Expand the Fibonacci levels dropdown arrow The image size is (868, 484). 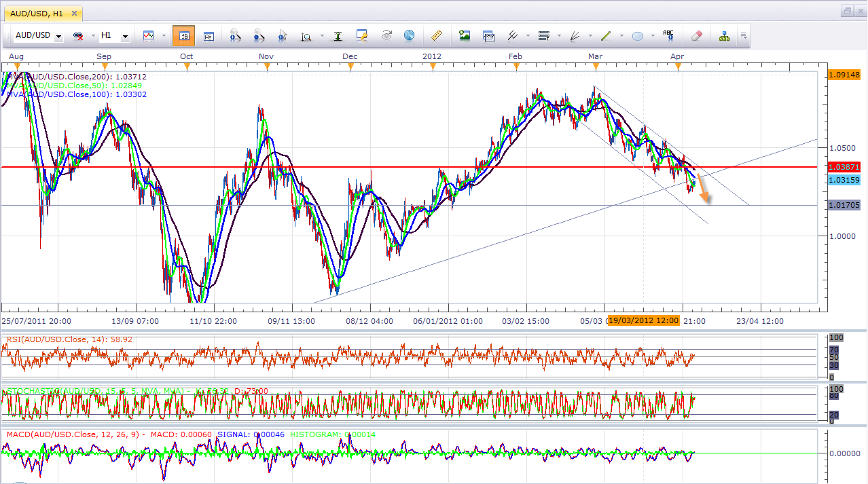click(x=559, y=36)
